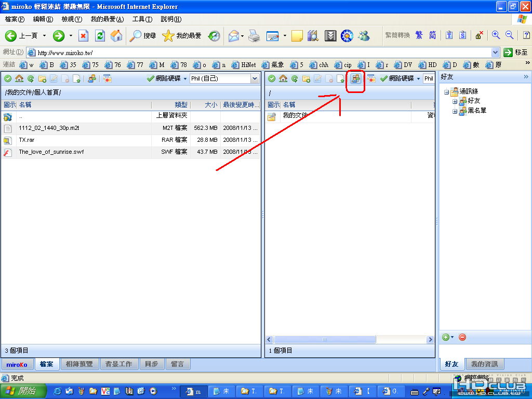This screenshot has height=399, width=532.
Task: Open the IE History icon
Action: [214, 36]
